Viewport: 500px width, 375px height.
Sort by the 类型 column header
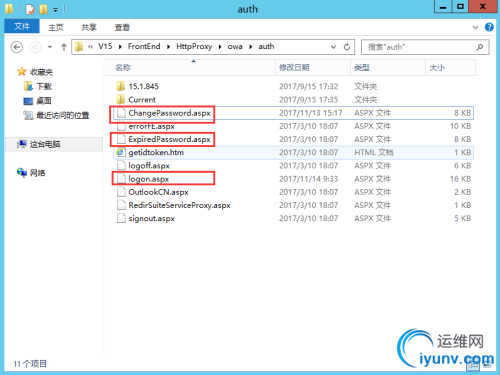tap(388, 68)
